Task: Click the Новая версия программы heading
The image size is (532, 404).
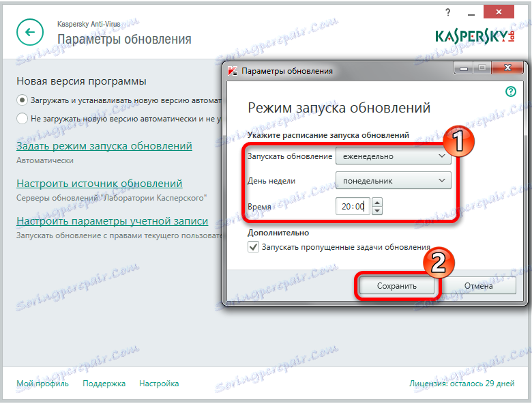Action: [81, 81]
